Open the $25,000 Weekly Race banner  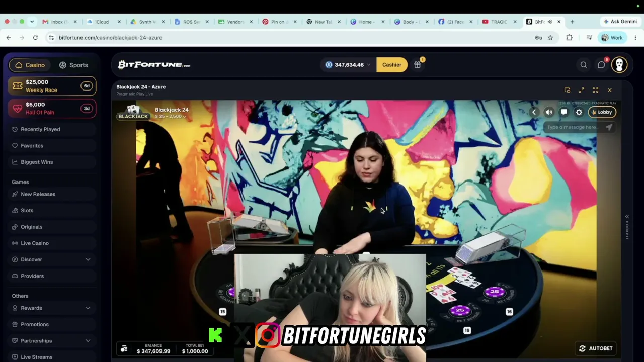[x=52, y=86]
